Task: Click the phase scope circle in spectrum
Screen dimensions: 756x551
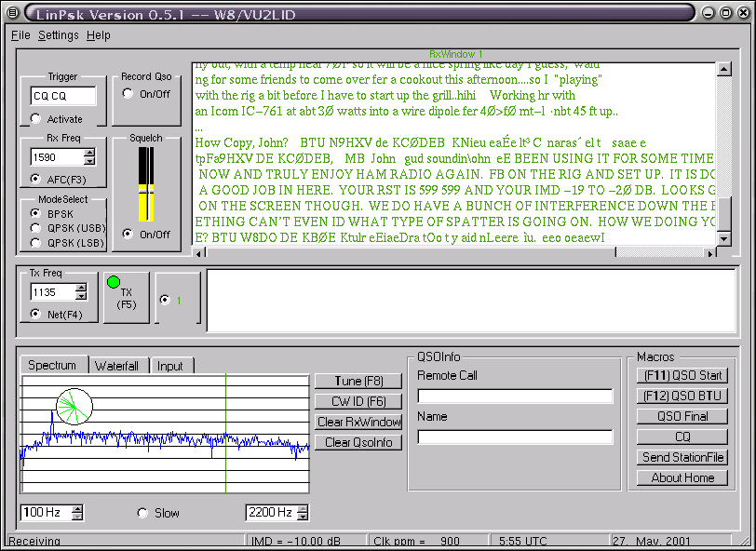Action: point(74,406)
